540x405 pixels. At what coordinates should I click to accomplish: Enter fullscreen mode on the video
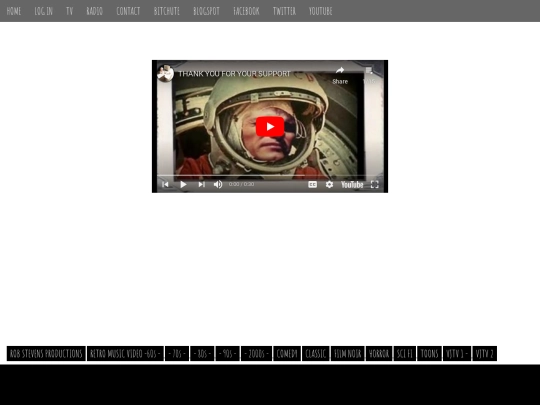[x=375, y=185]
